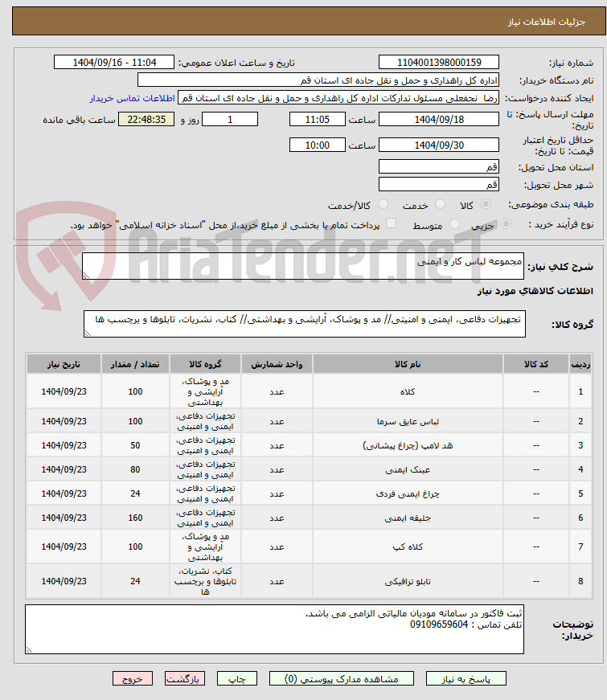This screenshot has width=607, height=700.
Task: Click the کلاه item name in row 1
Action: coord(408,391)
